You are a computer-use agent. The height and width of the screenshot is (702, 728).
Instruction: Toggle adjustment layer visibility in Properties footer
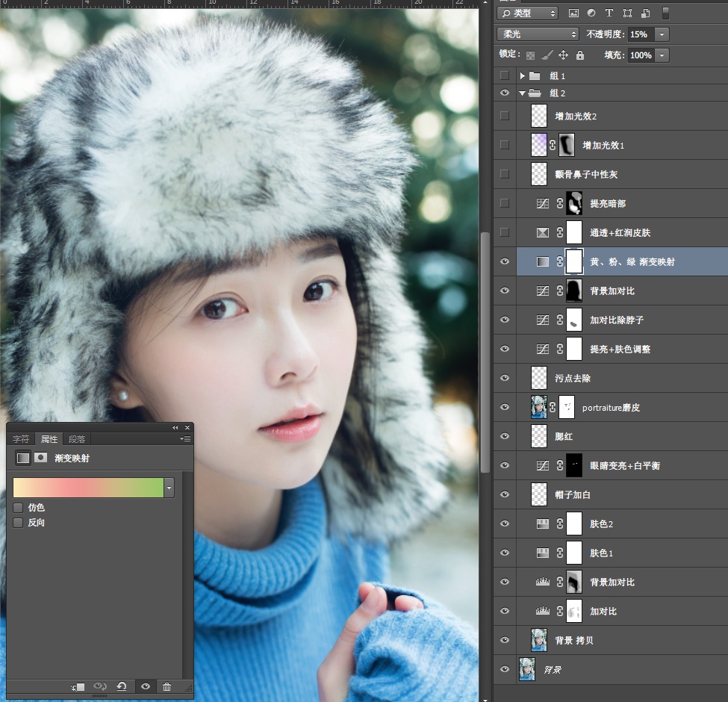[146, 686]
